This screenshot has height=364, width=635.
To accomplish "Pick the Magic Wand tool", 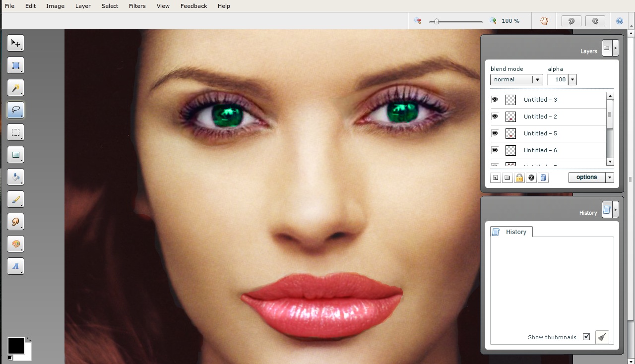I will pyautogui.click(x=15, y=88).
